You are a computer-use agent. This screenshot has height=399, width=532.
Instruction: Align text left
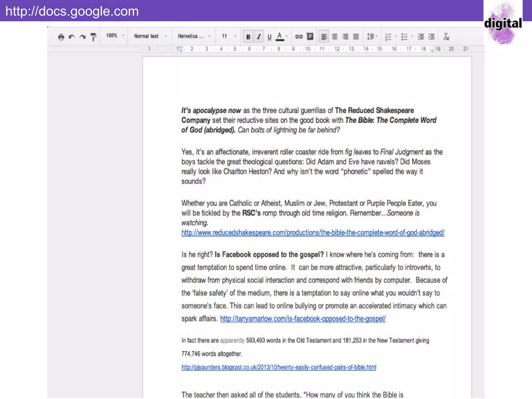click(324, 37)
